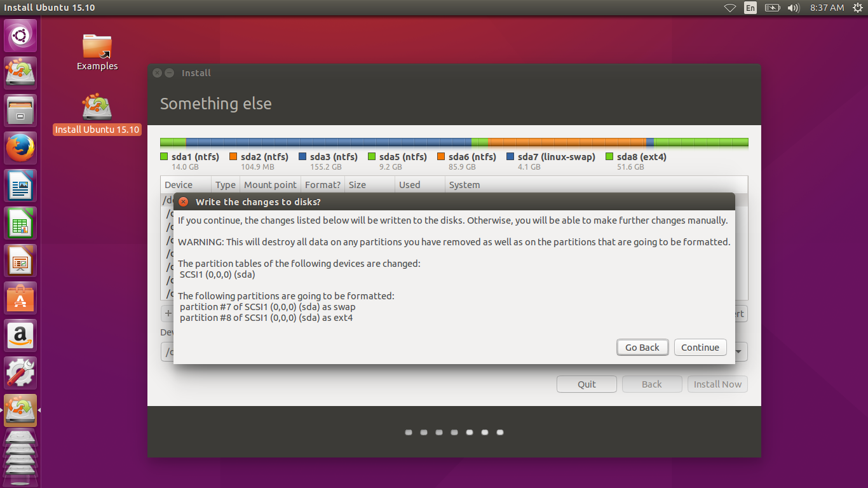Click the Quit installer button
This screenshot has height=488, width=868.
(x=587, y=384)
